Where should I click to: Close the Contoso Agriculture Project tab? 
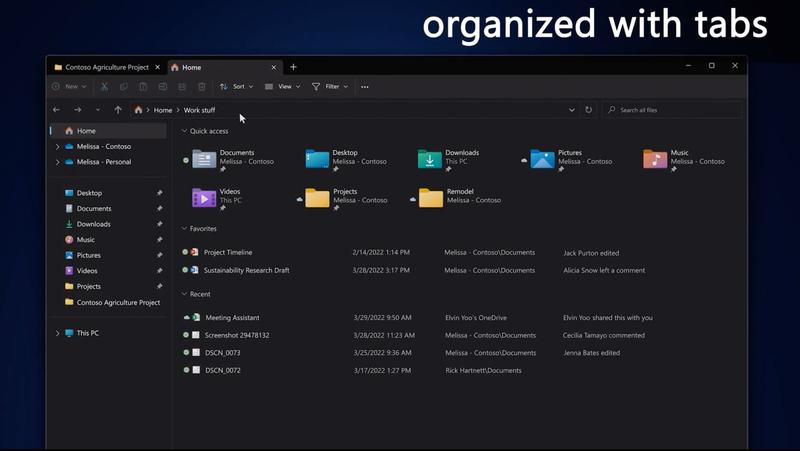tap(158, 67)
